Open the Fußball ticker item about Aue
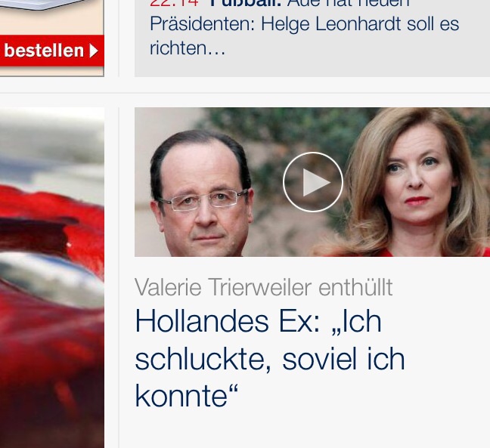 (x=305, y=27)
